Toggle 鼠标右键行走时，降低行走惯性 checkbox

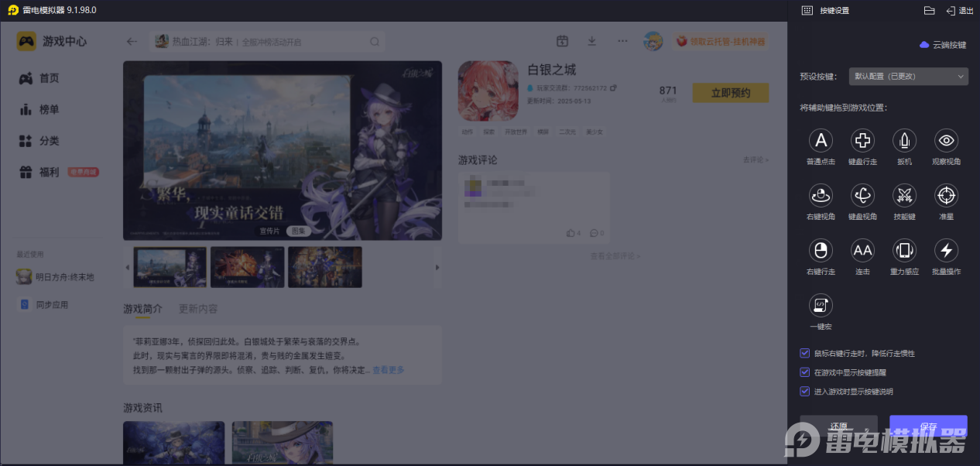(x=805, y=353)
